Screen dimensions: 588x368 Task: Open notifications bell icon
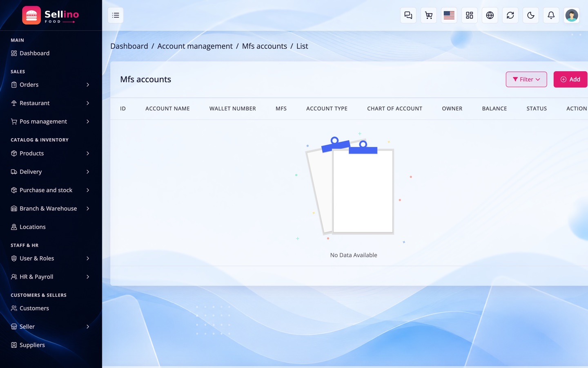(551, 15)
